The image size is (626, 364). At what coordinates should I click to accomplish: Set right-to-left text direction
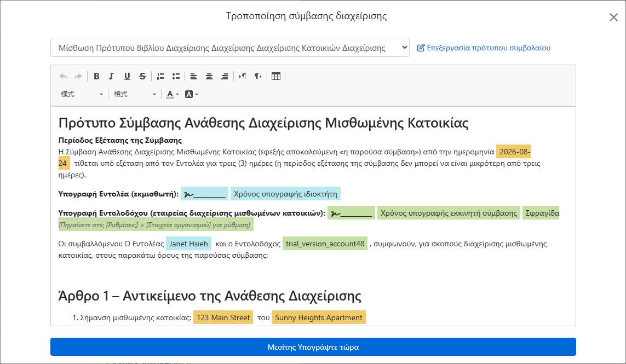[259, 76]
